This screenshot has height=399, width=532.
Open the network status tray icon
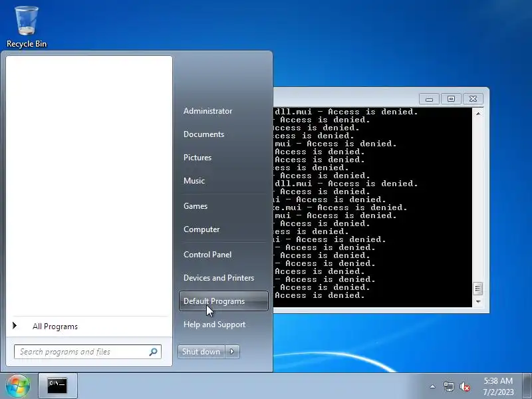point(448,386)
